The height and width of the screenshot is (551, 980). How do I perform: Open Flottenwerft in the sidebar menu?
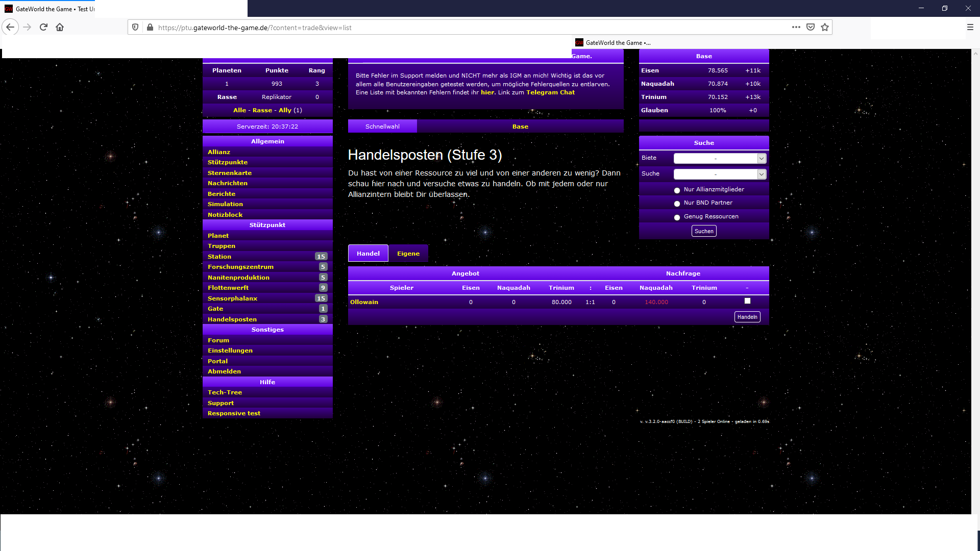point(228,288)
